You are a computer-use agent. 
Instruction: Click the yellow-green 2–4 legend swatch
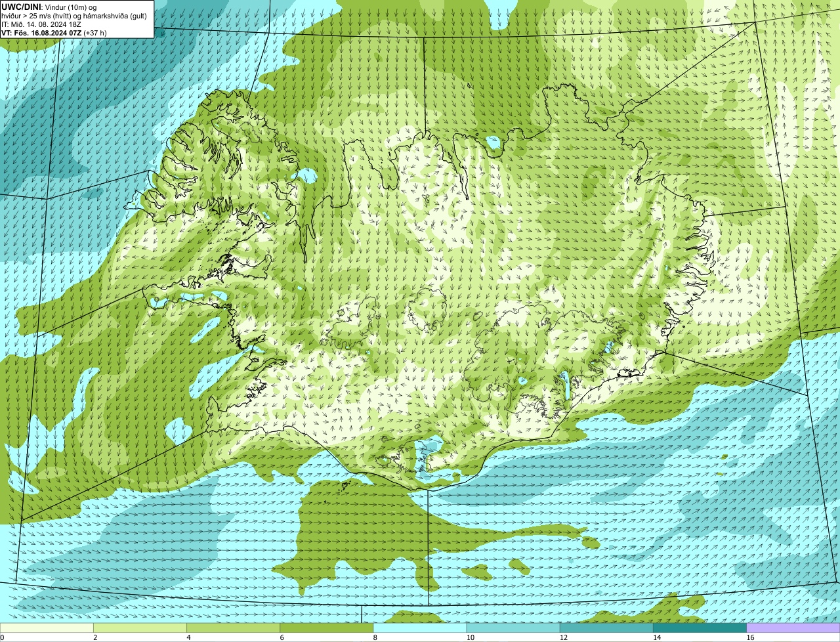coord(140,628)
